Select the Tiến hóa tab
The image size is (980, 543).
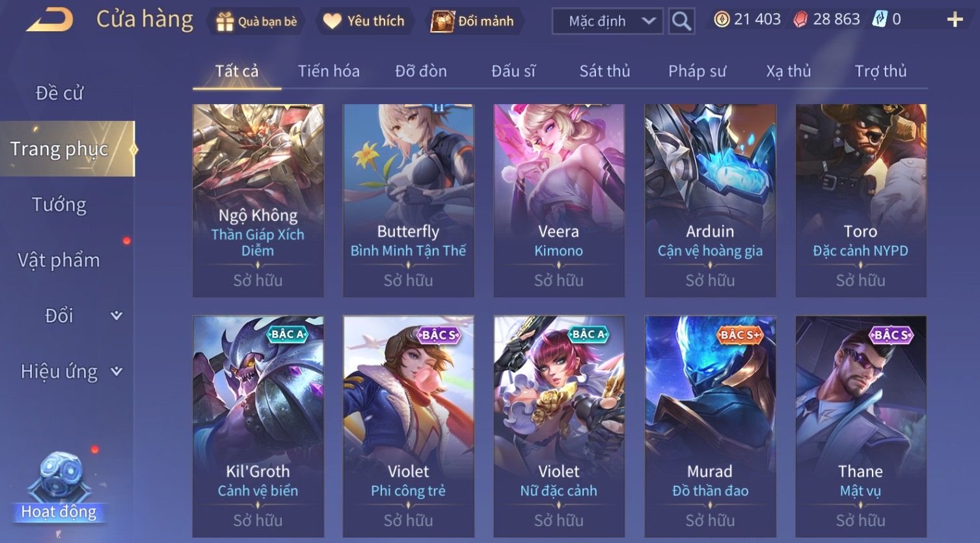pos(329,71)
